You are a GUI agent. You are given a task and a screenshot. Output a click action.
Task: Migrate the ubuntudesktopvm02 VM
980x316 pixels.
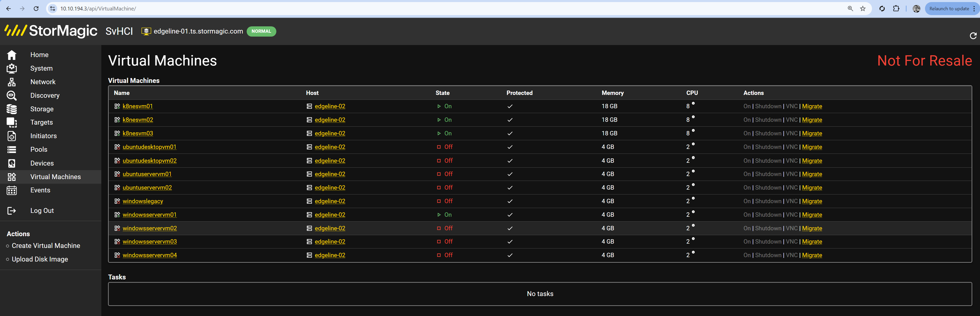pos(812,160)
